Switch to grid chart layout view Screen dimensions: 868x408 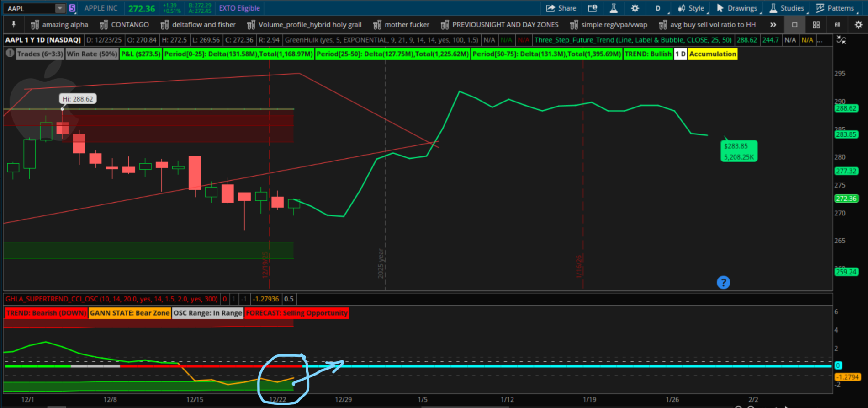point(816,25)
